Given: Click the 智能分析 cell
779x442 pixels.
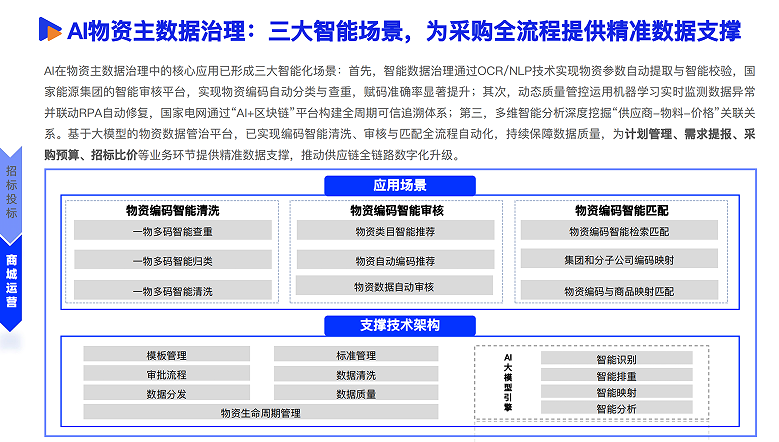Looking at the screenshot, I should (617, 408).
